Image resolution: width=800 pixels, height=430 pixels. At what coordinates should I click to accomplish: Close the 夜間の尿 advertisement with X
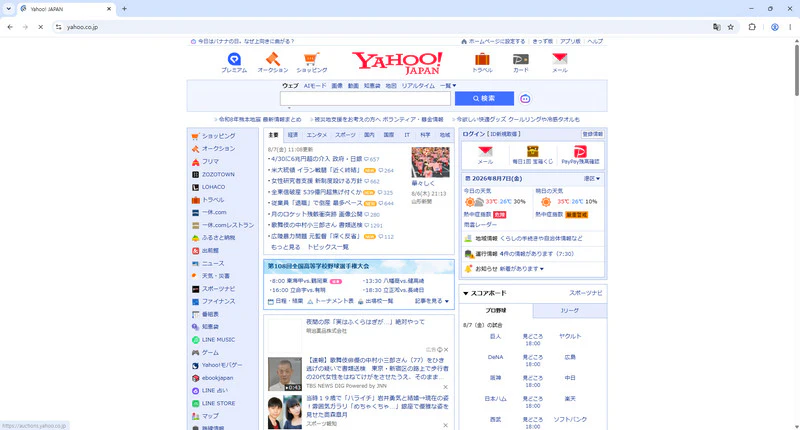(x=446, y=350)
